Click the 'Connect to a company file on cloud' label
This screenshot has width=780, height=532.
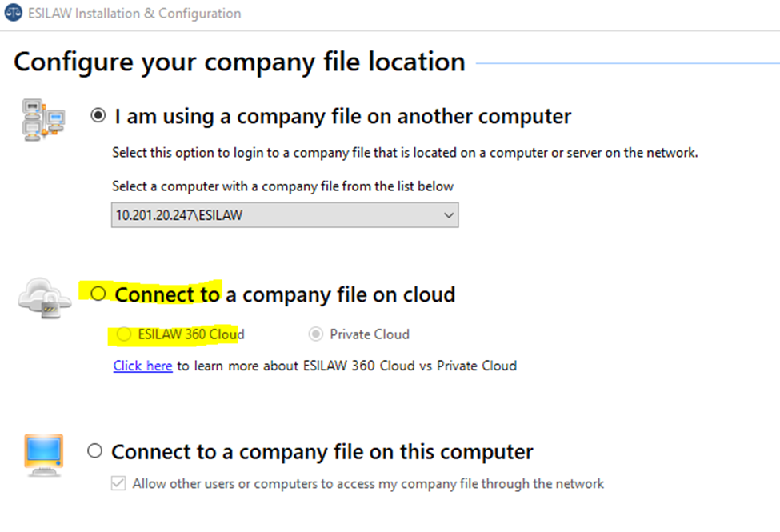pyautogui.click(x=285, y=294)
